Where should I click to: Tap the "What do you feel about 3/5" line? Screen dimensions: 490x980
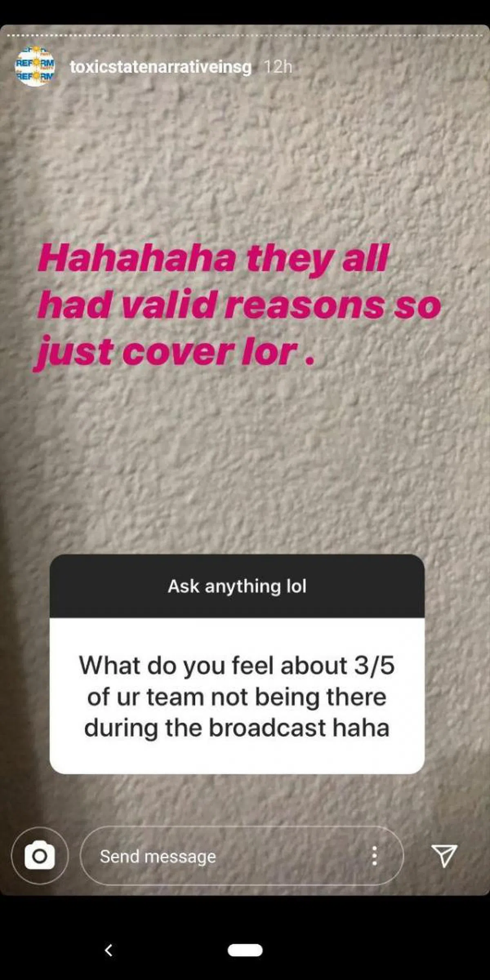coord(237,665)
